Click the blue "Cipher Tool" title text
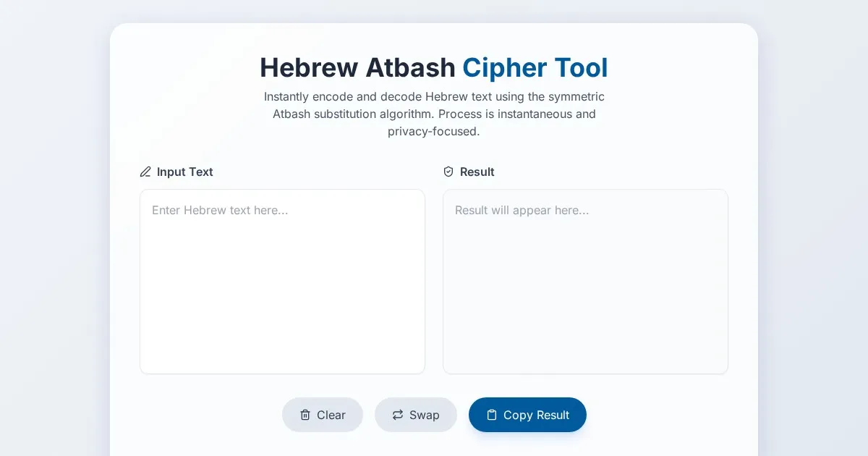The image size is (868, 456). pos(535,67)
